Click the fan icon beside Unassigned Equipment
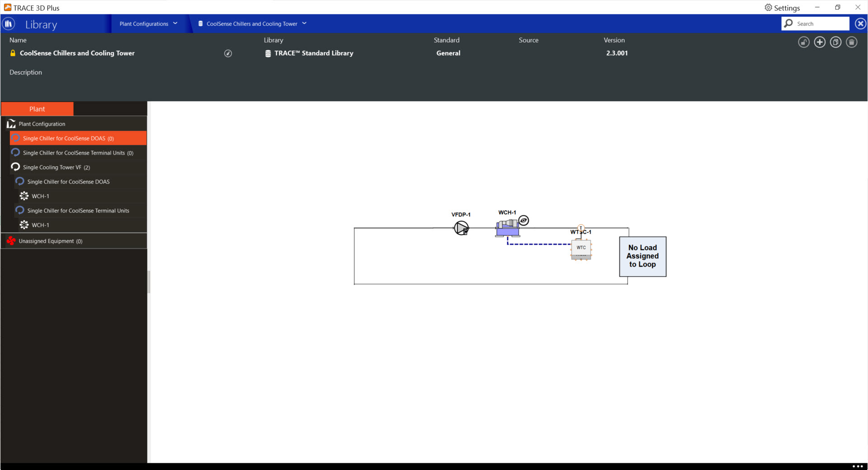The width and height of the screenshot is (868, 470). 11,240
